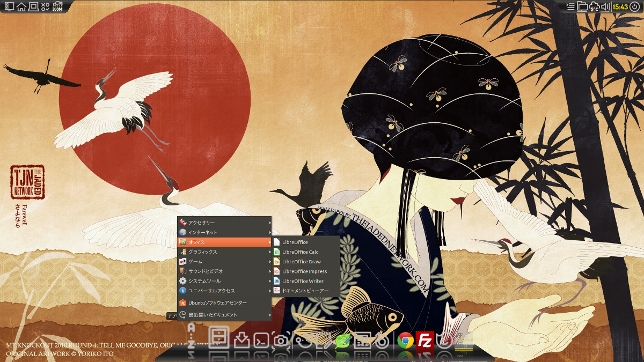
Task: Launch the terminal from the dock
Action: click(261, 340)
